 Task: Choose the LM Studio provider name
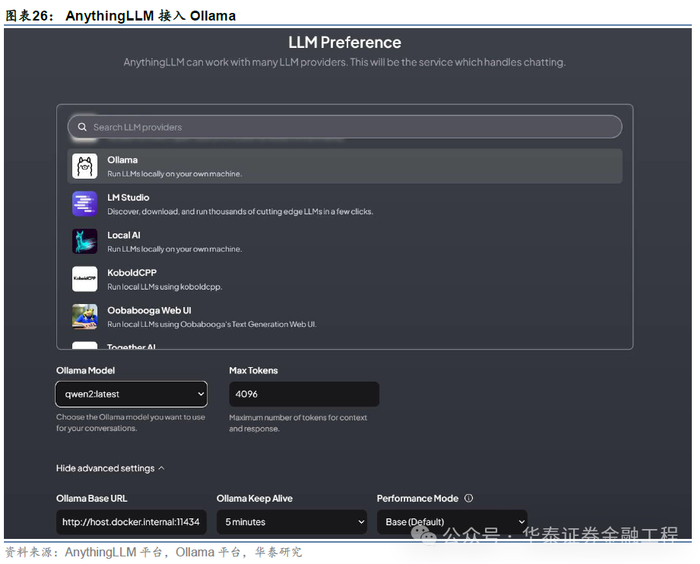click(128, 197)
